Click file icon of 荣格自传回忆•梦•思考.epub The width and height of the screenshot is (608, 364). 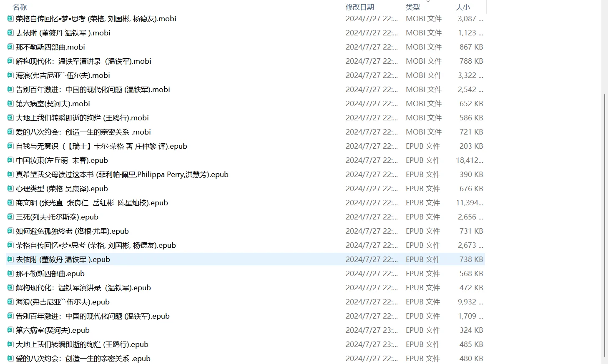(10, 245)
